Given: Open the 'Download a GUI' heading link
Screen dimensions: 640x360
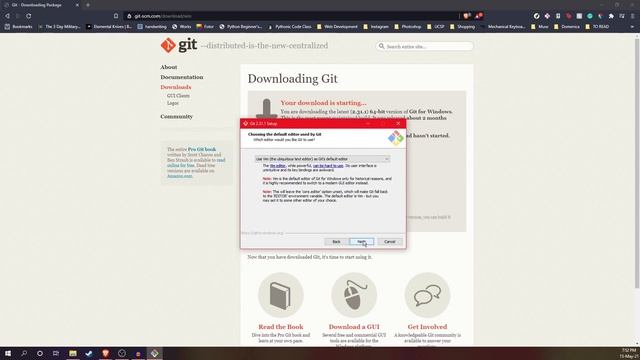Looking at the screenshot, I should pyautogui.click(x=354, y=327).
